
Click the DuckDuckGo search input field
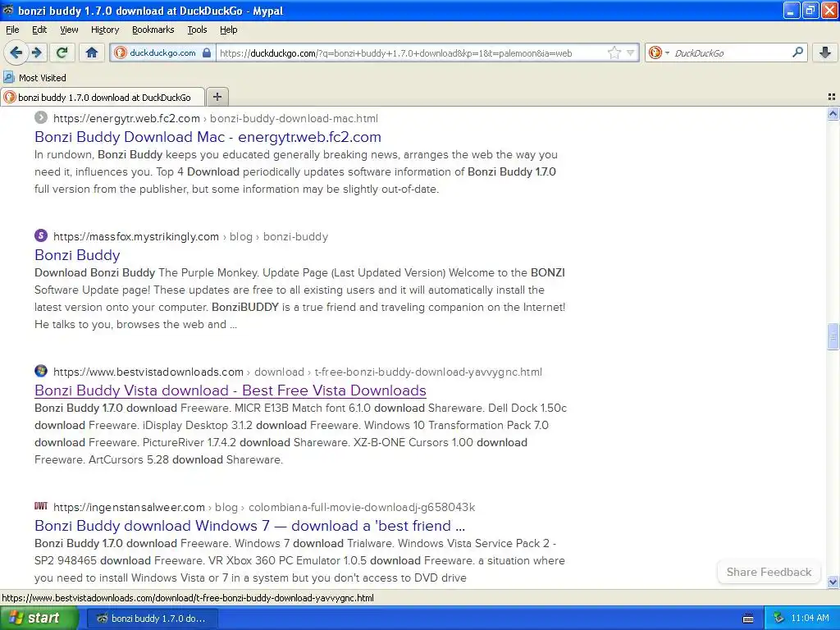(729, 52)
